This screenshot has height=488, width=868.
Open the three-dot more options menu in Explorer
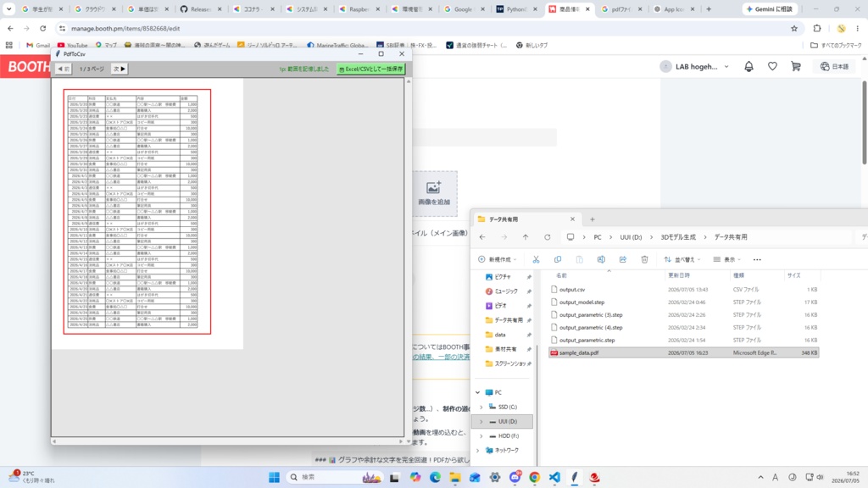(757, 259)
